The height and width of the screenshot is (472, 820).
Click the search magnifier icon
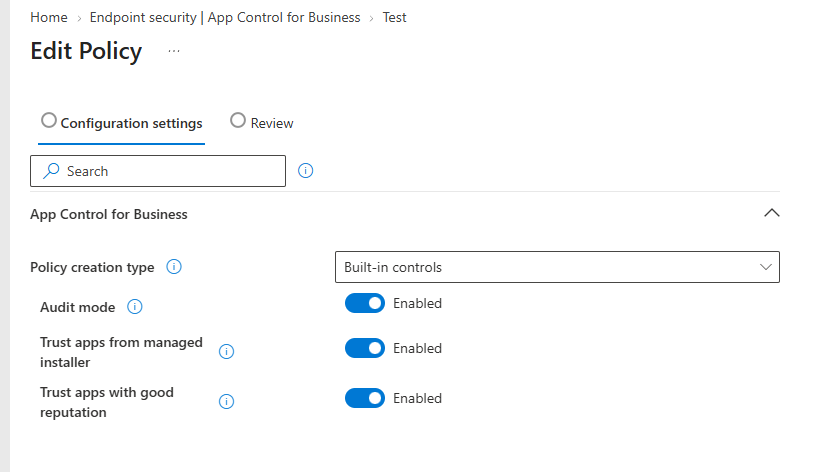(x=51, y=171)
